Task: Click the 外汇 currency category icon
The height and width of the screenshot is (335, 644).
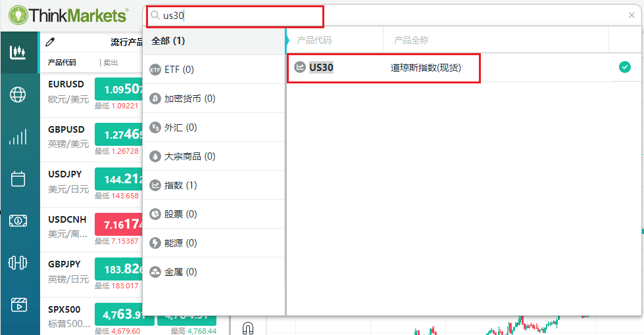Action: [x=155, y=127]
